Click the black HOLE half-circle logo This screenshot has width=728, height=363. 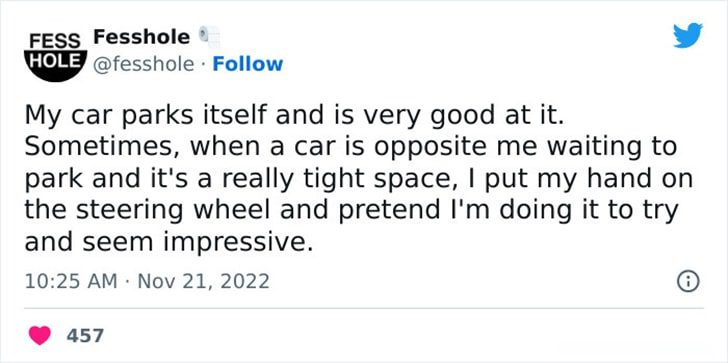point(55,65)
